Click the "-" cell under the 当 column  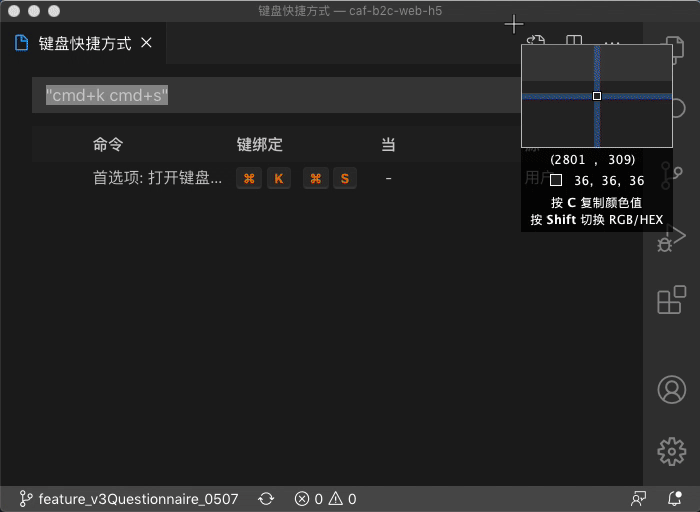pos(388,179)
